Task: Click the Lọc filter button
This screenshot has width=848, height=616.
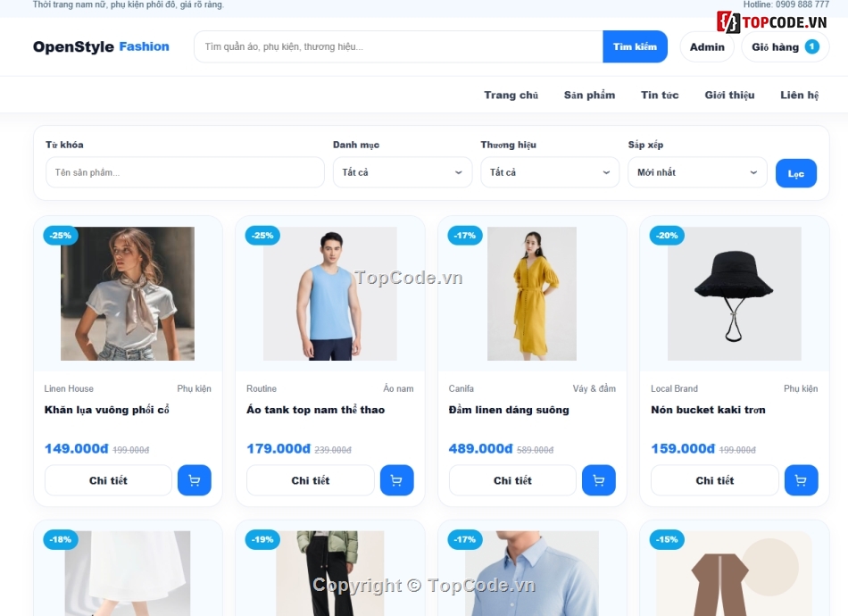Action: 796,173
